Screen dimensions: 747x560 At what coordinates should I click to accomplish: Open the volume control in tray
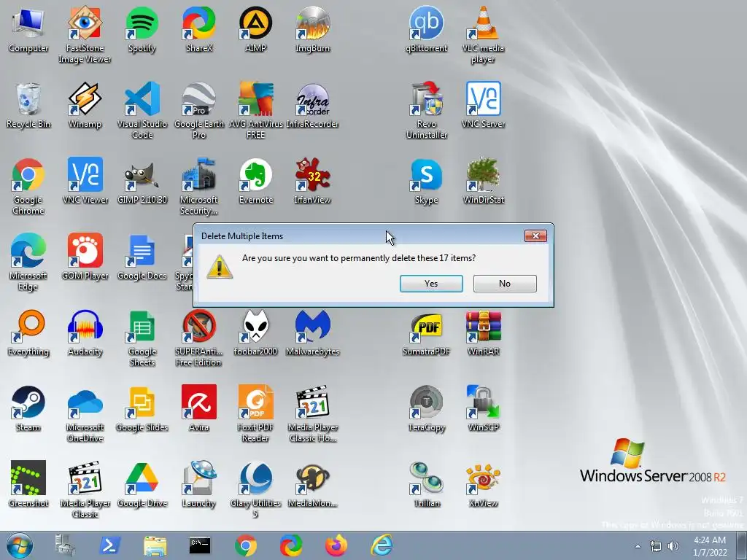[673, 546]
